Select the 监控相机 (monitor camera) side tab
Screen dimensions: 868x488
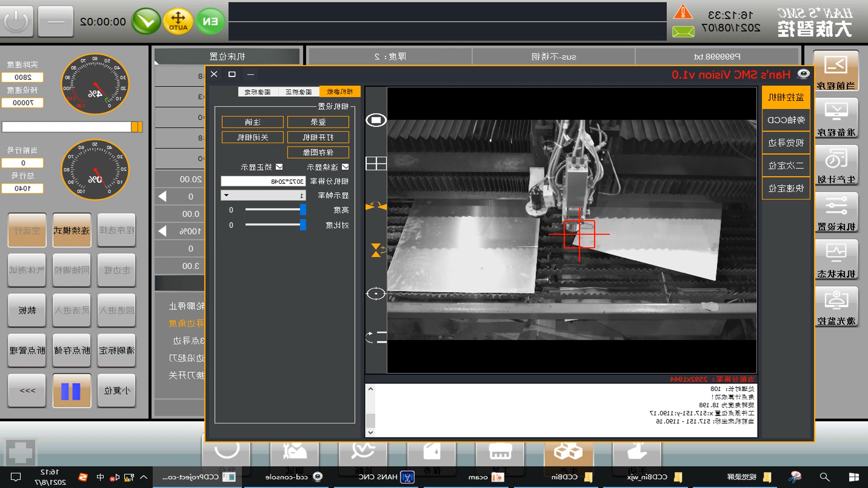786,97
